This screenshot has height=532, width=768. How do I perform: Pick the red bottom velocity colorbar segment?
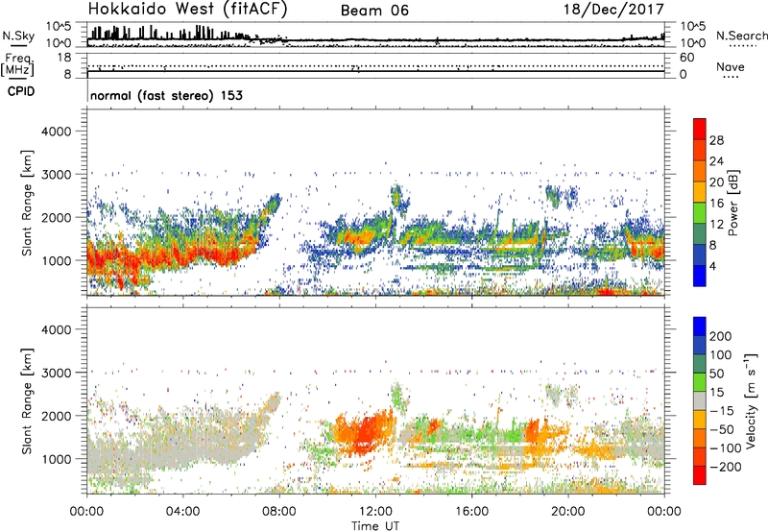coord(700,475)
